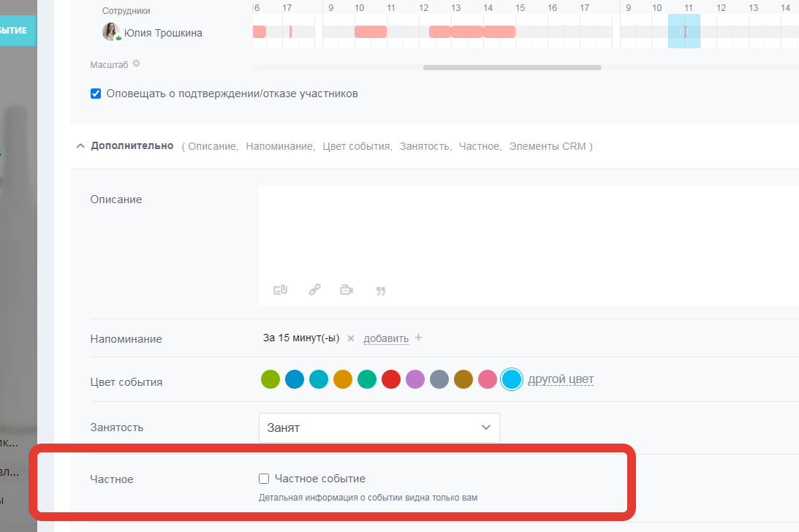Click the quote icon in description editor

380,291
